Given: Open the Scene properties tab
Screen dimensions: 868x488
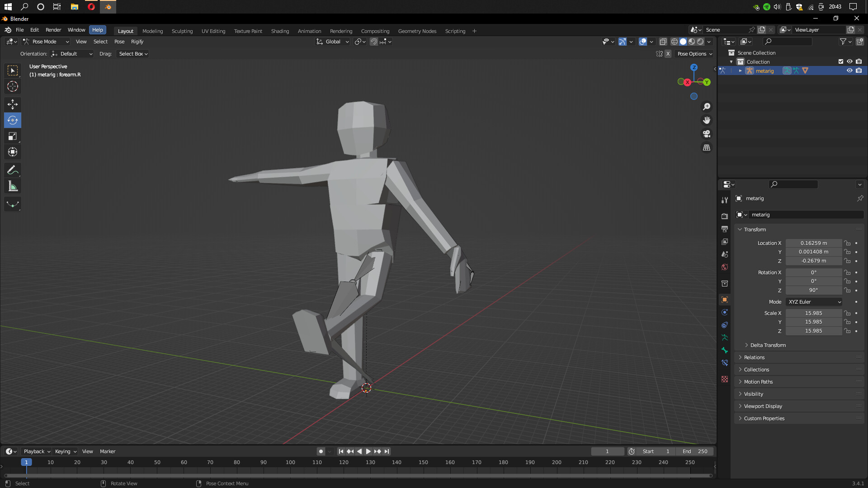Looking at the screenshot, I should coord(725,254).
